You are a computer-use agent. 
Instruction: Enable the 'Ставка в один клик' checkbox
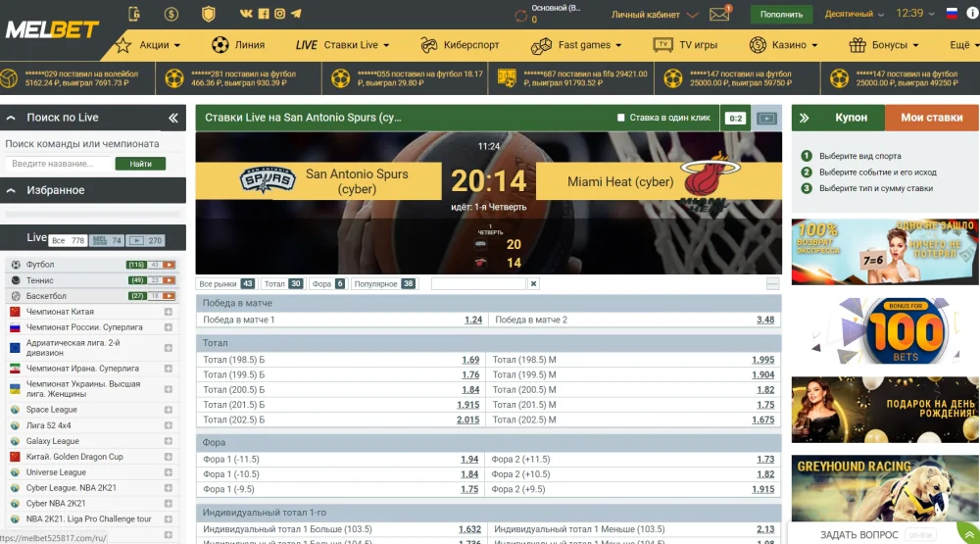pyautogui.click(x=621, y=118)
